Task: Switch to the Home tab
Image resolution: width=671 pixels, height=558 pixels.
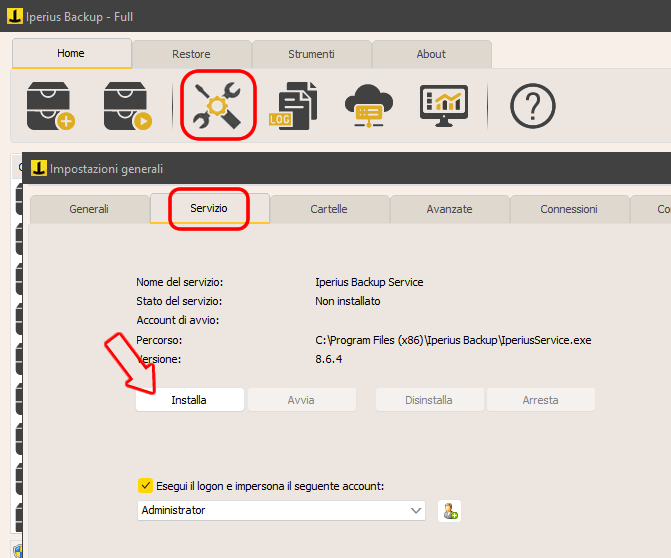Action: point(71,53)
